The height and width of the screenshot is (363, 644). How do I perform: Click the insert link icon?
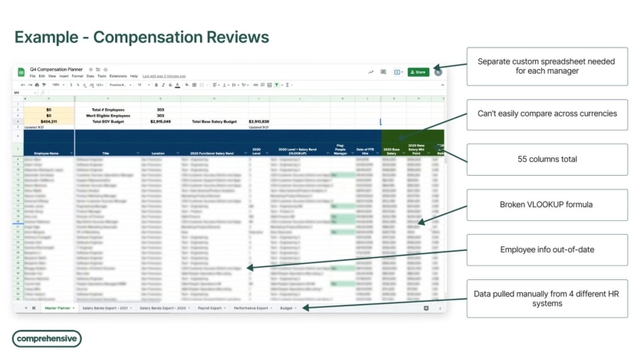tap(255, 85)
